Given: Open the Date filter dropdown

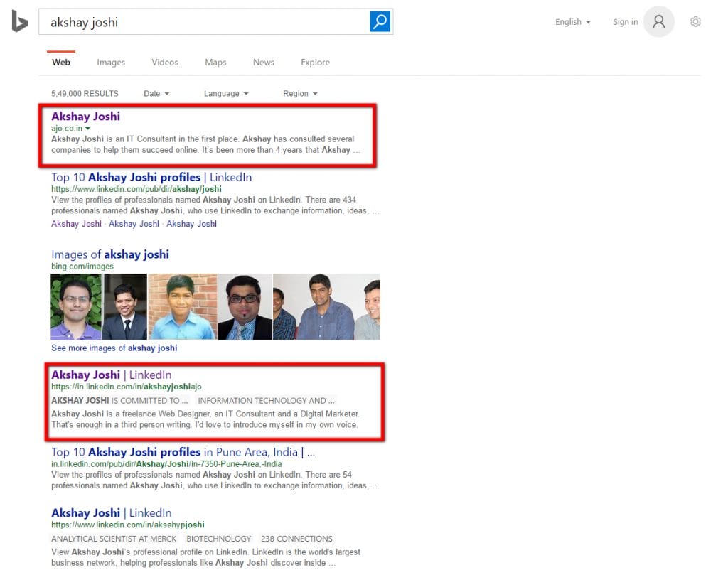Looking at the screenshot, I should pyautogui.click(x=156, y=93).
